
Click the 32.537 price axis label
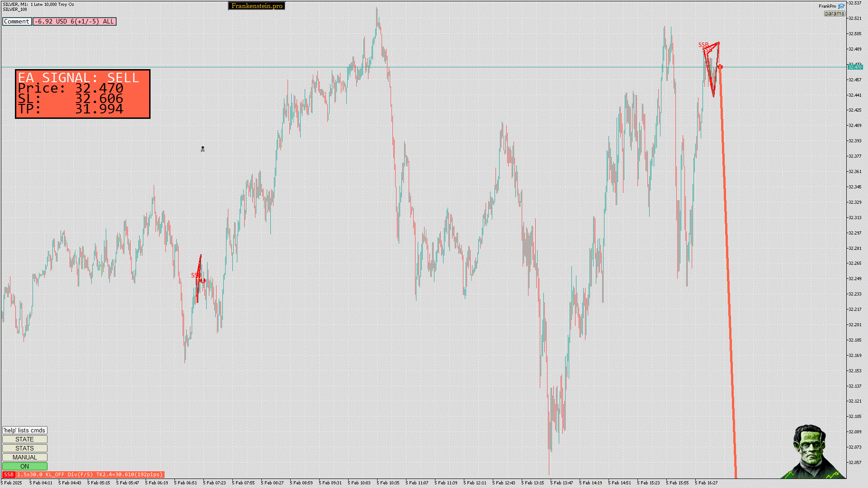855,3
